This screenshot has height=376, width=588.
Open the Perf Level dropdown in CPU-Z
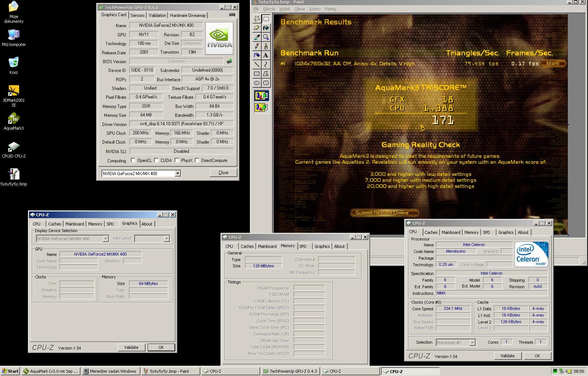coord(166,239)
